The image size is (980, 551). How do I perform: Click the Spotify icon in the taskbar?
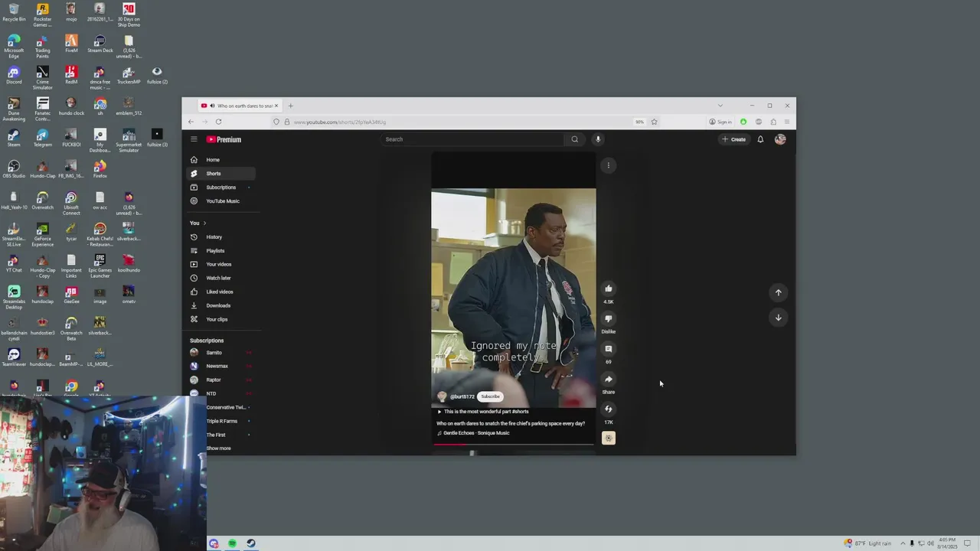click(232, 543)
